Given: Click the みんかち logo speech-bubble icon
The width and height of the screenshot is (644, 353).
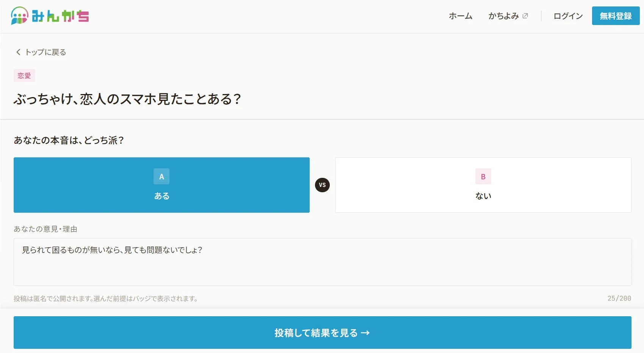Looking at the screenshot, I should click(20, 16).
